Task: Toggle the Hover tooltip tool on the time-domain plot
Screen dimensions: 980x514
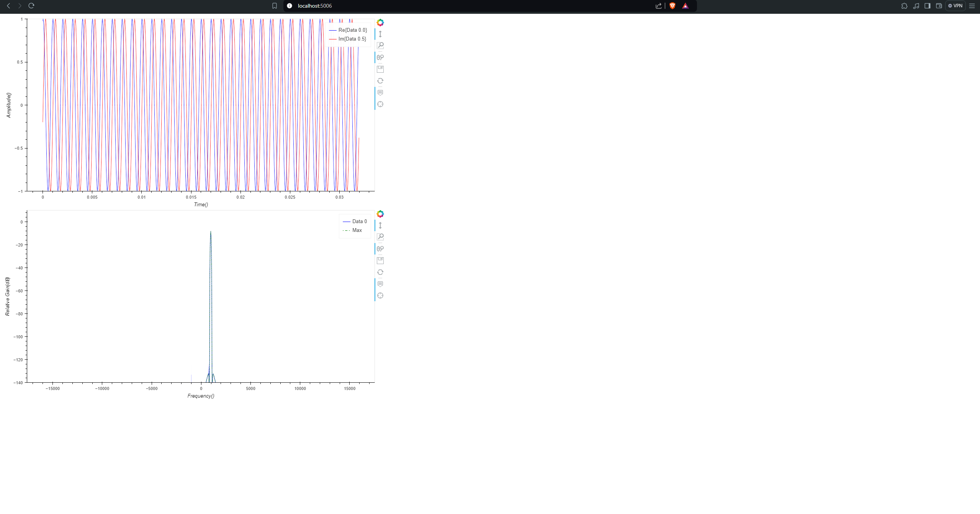Action: click(380, 93)
